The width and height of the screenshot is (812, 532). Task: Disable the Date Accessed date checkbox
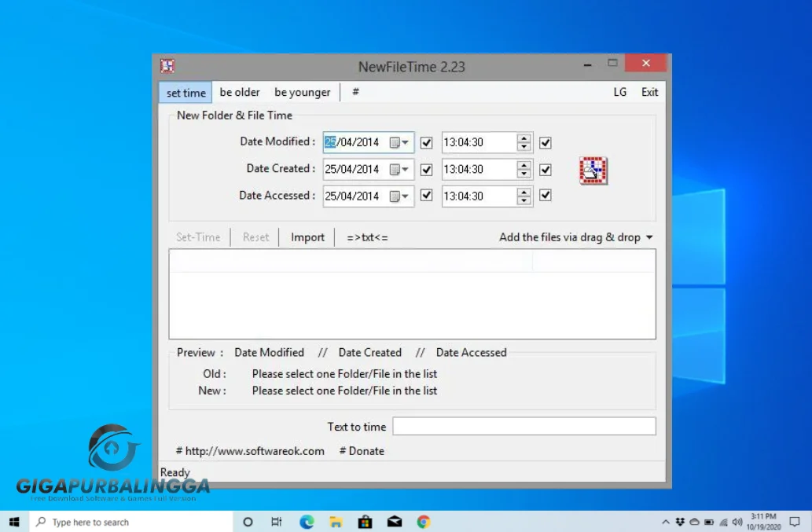426,196
